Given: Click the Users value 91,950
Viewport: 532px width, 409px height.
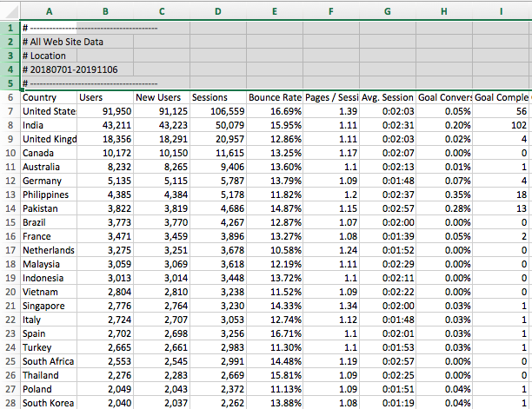Looking at the screenshot, I should [105, 111].
